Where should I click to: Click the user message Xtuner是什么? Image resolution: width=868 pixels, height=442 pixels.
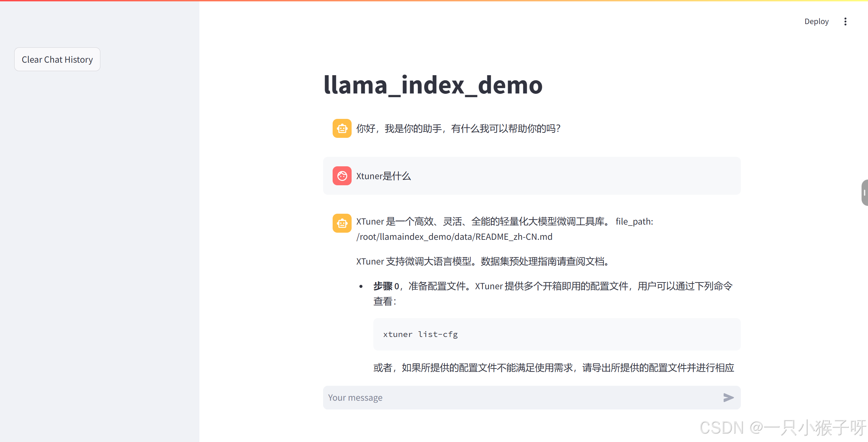tap(383, 176)
